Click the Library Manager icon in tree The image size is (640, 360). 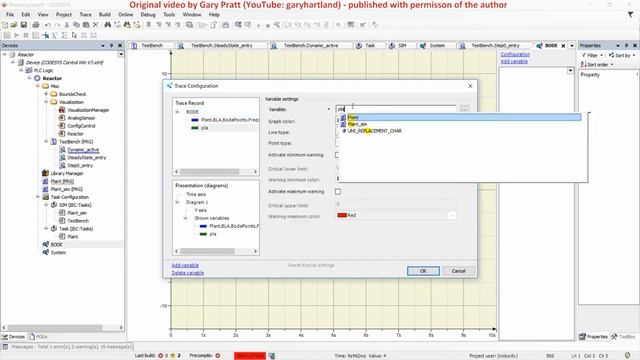[x=45, y=173]
